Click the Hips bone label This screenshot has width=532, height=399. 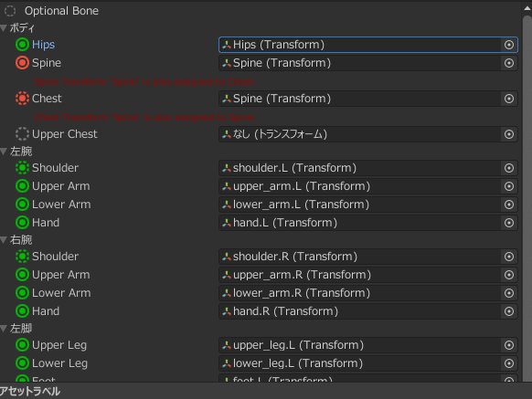coord(44,45)
